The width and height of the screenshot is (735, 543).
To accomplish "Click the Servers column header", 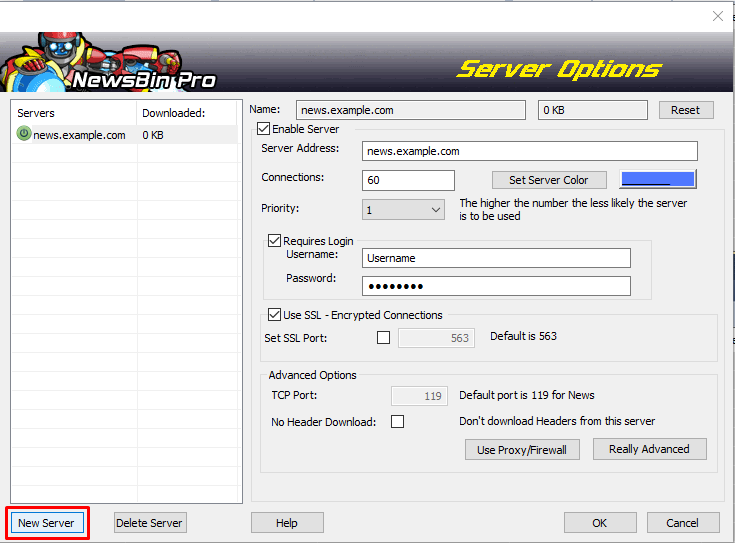I will [x=74, y=113].
